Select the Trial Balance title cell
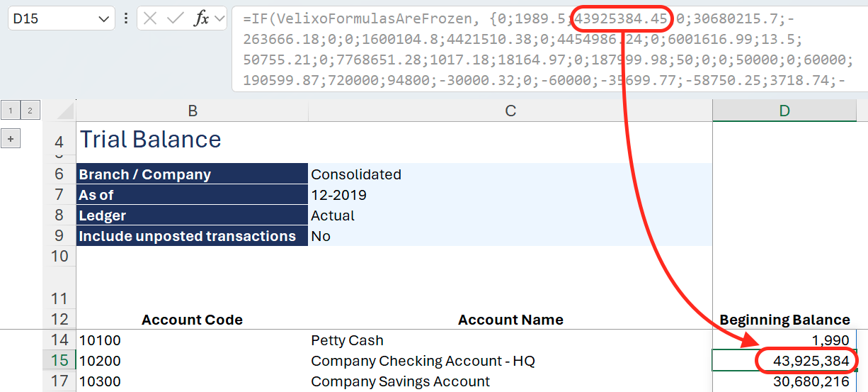Viewport: 868px width, 392px height. tap(192, 140)
